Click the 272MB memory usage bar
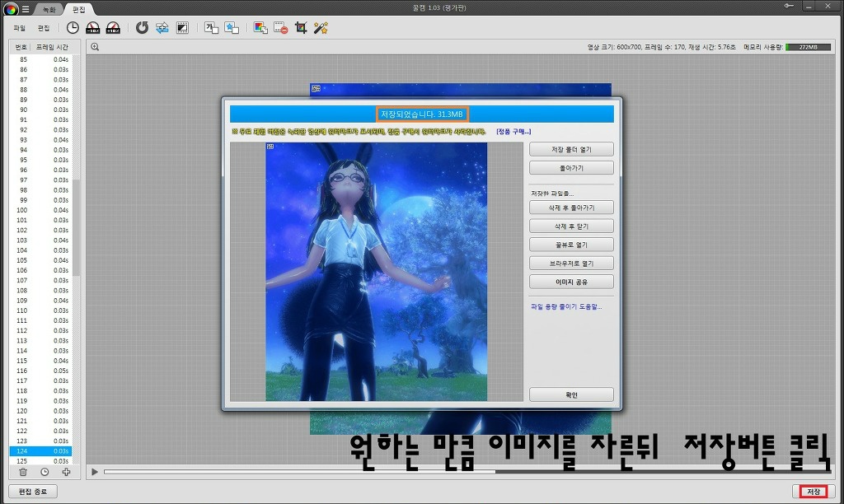The height and width of the screenshot is (504, 844). pyautogui.click(x=808, y=47)
